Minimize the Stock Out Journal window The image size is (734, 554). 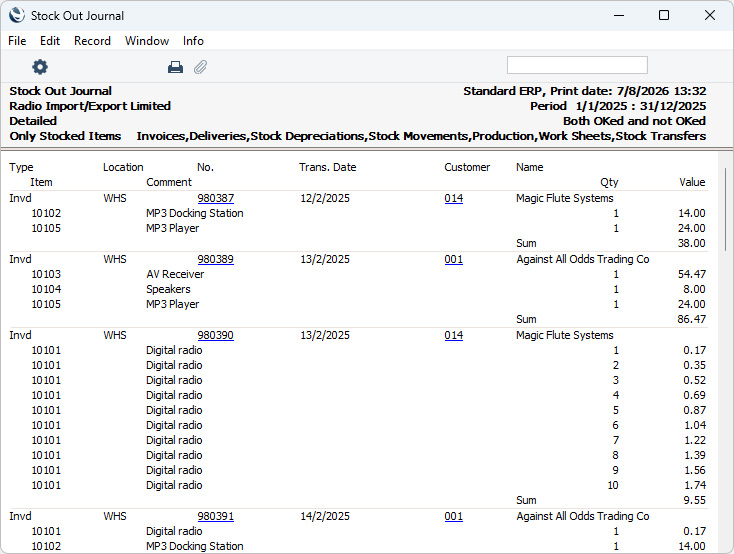619,15
